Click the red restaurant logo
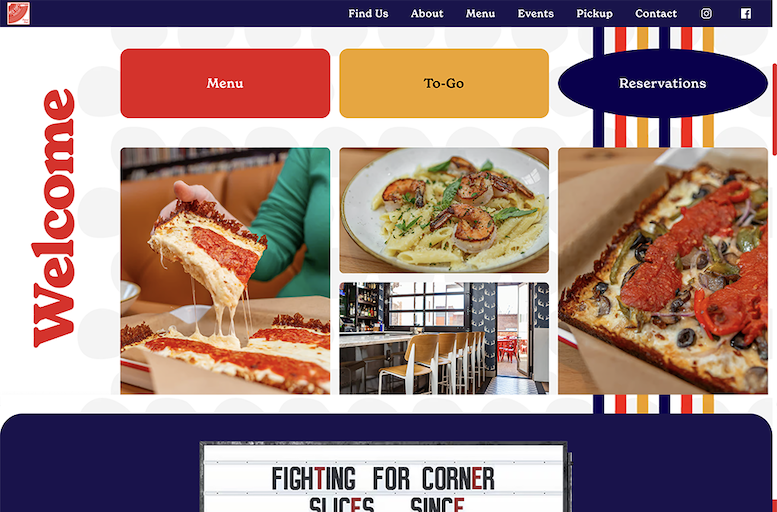 tap(18, 13)
